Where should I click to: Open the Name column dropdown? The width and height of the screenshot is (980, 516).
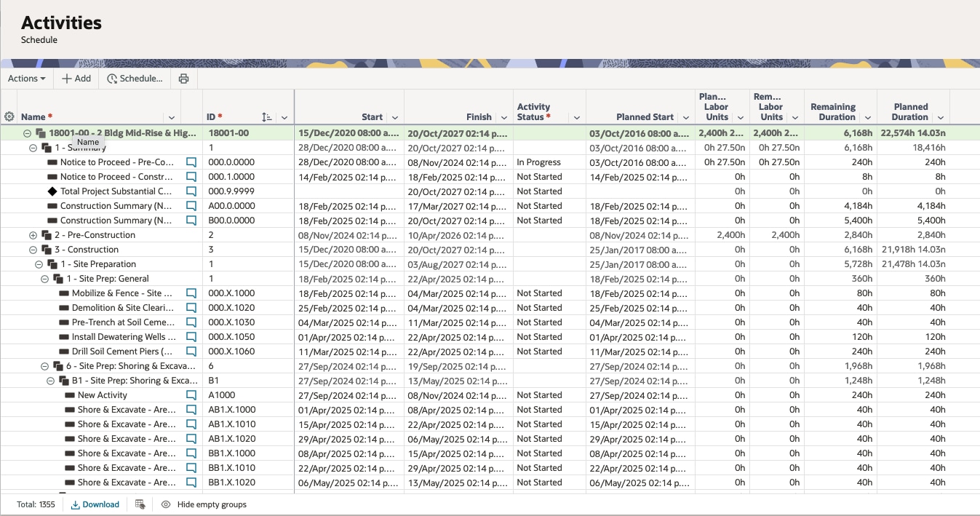(172, 117)
